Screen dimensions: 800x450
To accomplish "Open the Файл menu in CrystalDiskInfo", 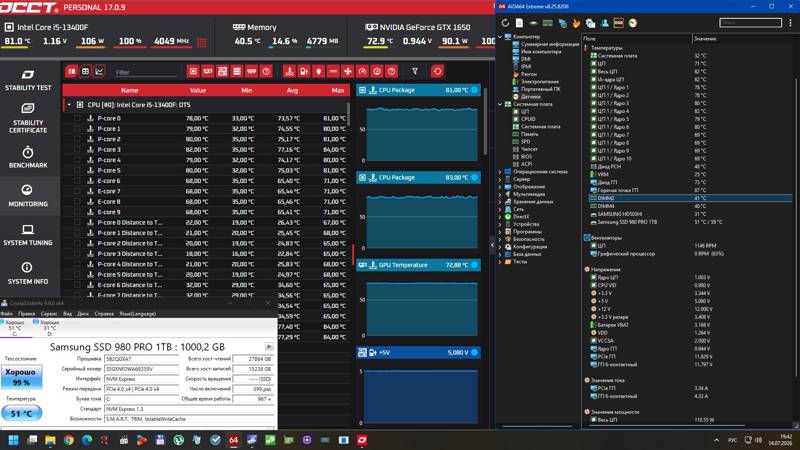I will click(x=7, y=314).
